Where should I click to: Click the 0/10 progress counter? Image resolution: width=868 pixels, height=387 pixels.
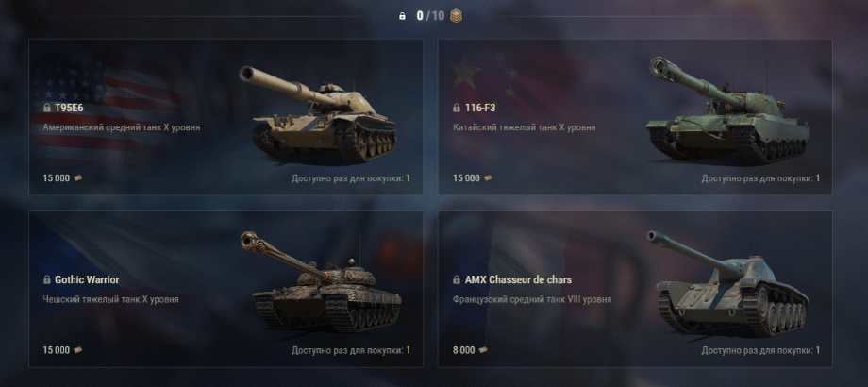[x=430, y=16]
